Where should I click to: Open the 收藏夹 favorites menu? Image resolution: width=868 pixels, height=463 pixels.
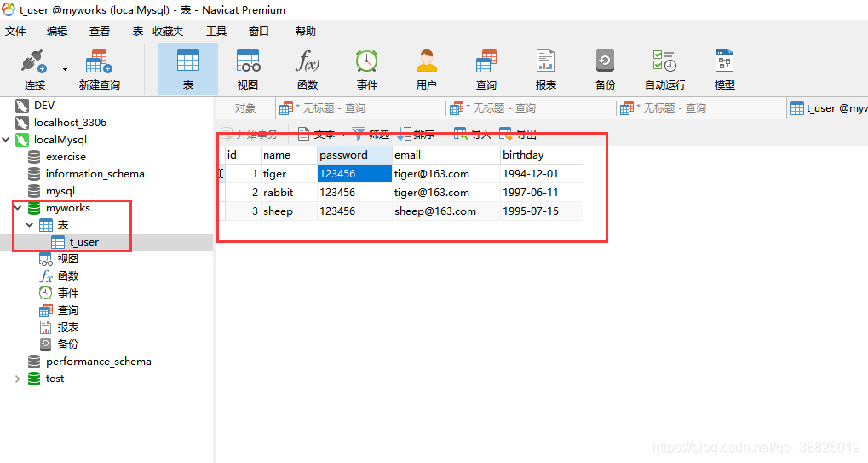pos(169,32)
